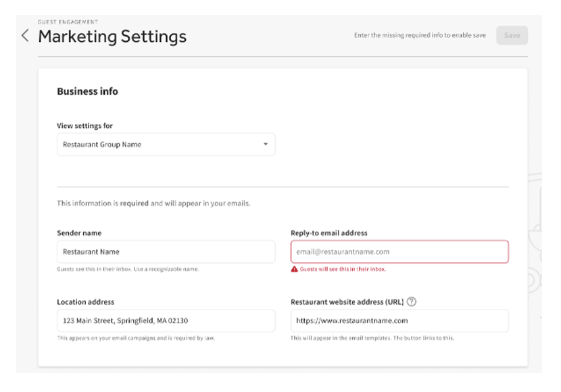Viewport: 561px width, 392px height.
Task: Click the Marketing Settings page title
Action: [x=112, y=36]
